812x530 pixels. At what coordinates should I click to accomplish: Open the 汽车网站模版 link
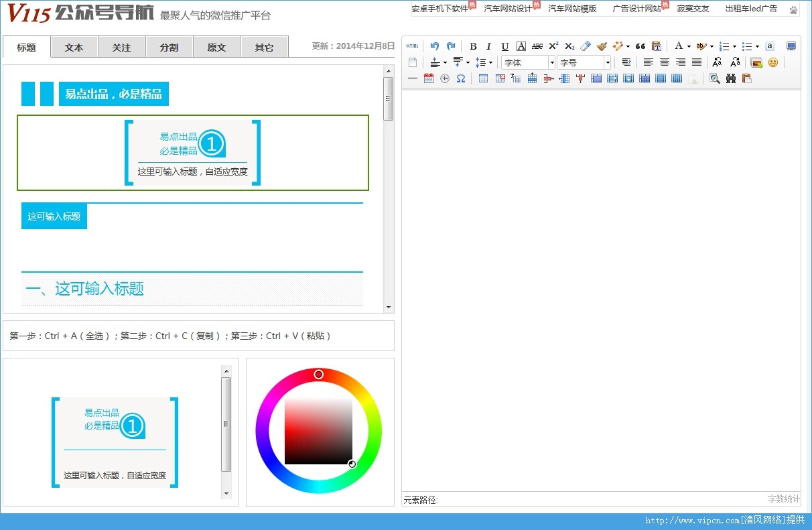(x=572, y=9)
